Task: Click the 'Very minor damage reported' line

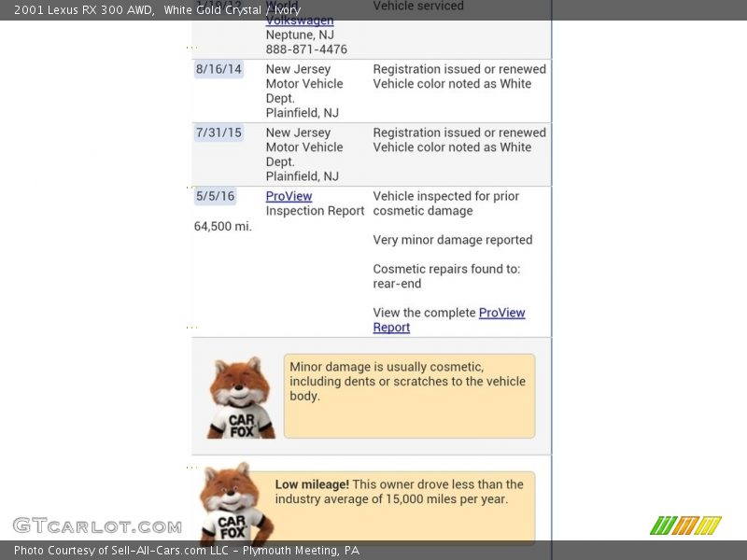Action: pos(453,240)
